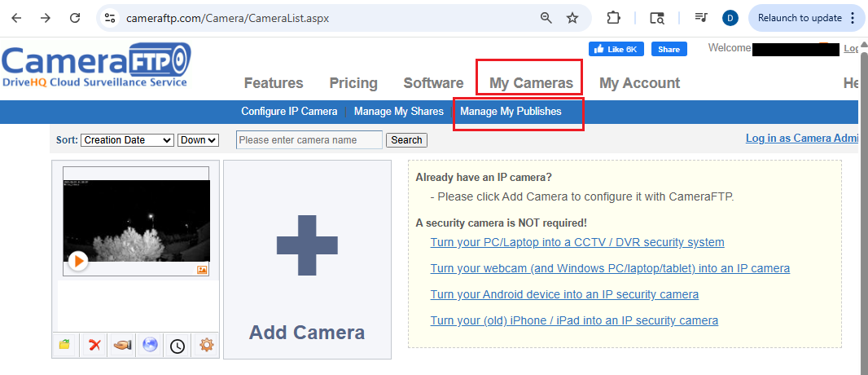Click the media control music icon
Image resolution: width=868 pixels, height=375 pixels.
[700, 18]
